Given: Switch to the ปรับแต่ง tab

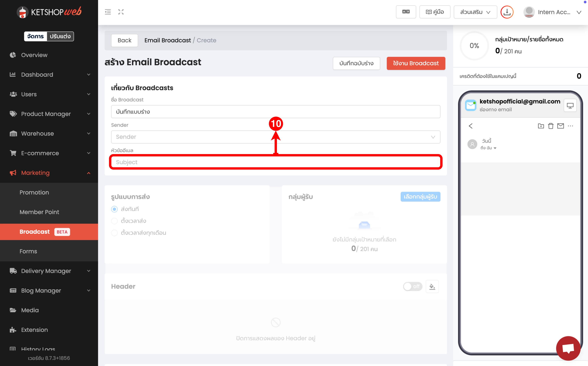Looking at the screenshot, I should pyautogui.click(x=60, y=36).
